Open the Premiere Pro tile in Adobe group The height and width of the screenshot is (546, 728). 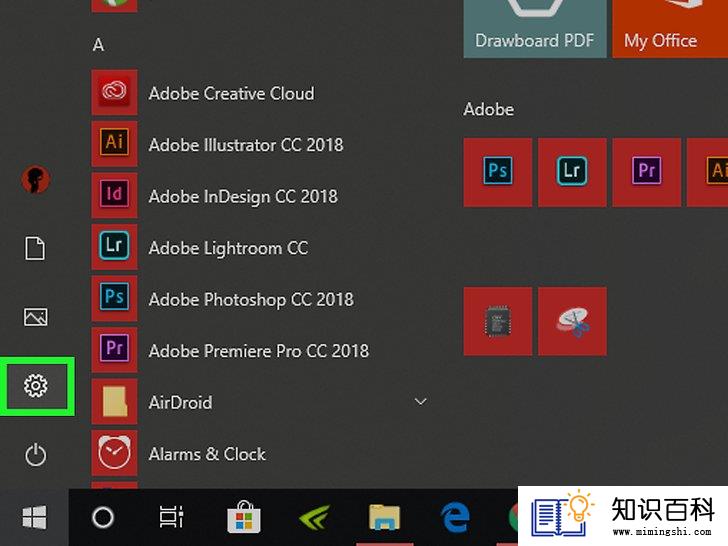point(647,172)
